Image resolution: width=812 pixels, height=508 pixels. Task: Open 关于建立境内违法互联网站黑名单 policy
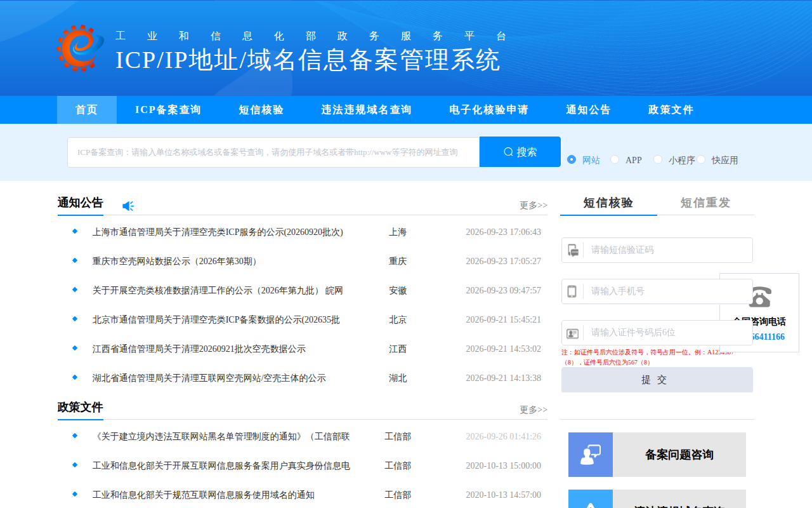(x=221, y=437)
